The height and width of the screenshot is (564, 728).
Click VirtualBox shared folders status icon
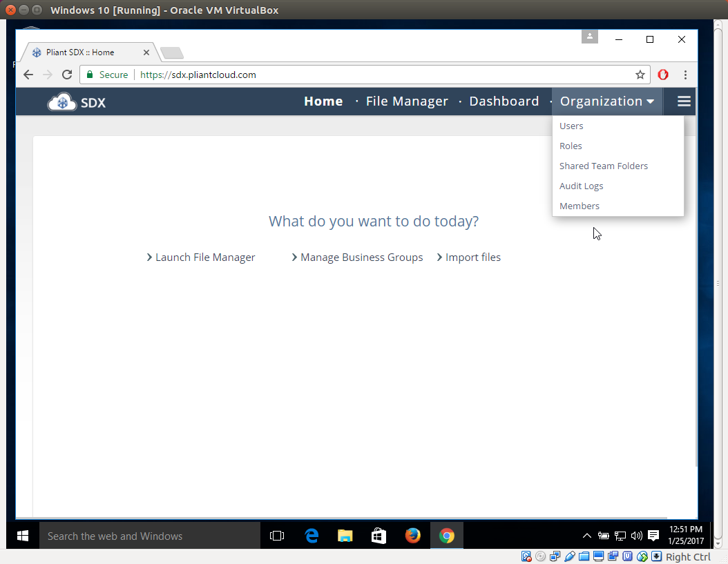(584, 556)
